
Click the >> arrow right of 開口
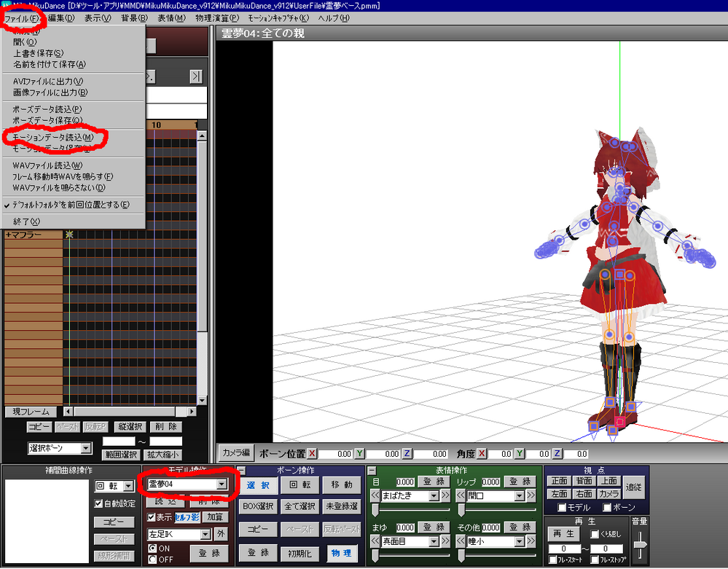tap(531, 495)
